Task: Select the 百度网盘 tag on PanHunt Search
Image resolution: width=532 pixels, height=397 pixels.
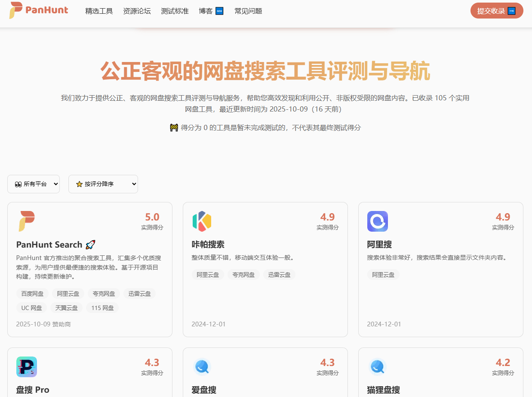Action: coord(32,293)
